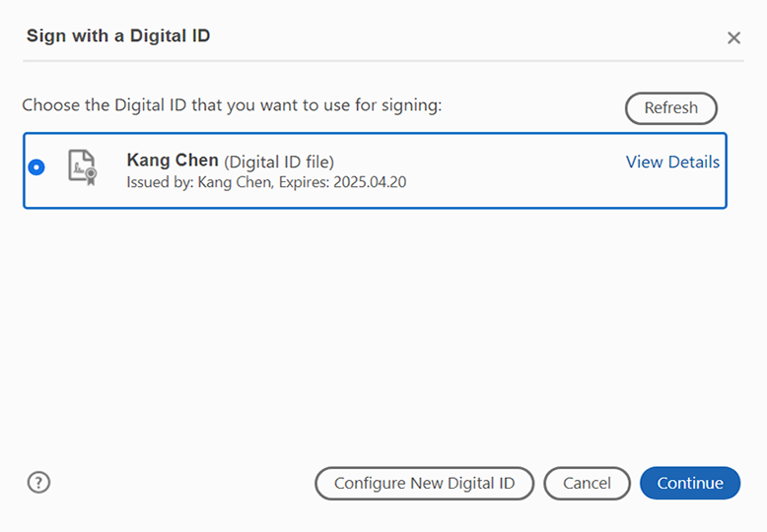Click the word "Expires:" in the ID entry
The height and width of the screenshot is (532, 767).
pos(305,182)
